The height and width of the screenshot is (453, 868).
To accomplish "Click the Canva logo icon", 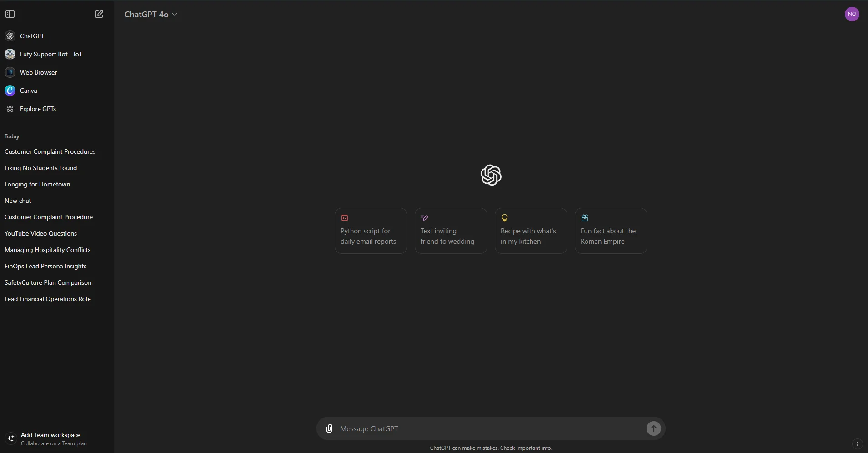I will [10, 91].
